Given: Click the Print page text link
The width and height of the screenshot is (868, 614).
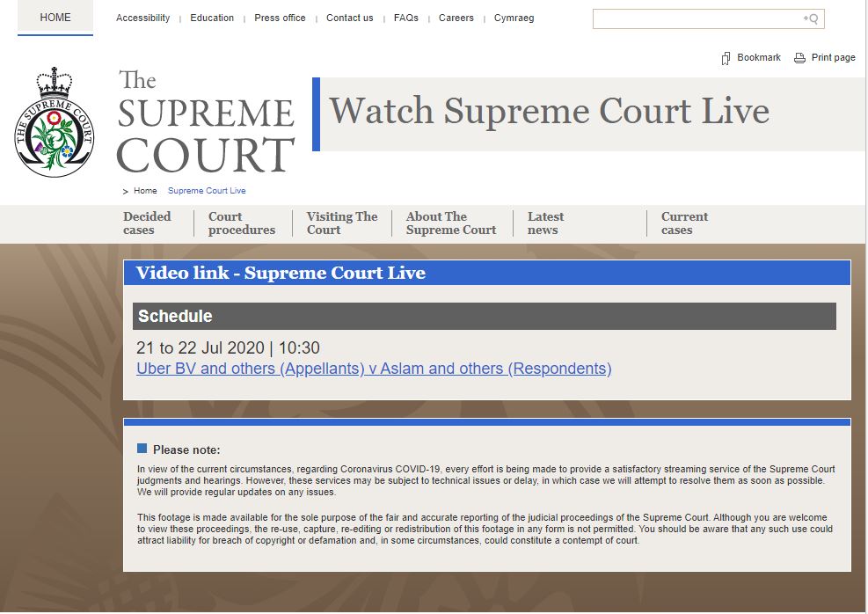Looking at the screenshot, I should [x=833, y=57].
